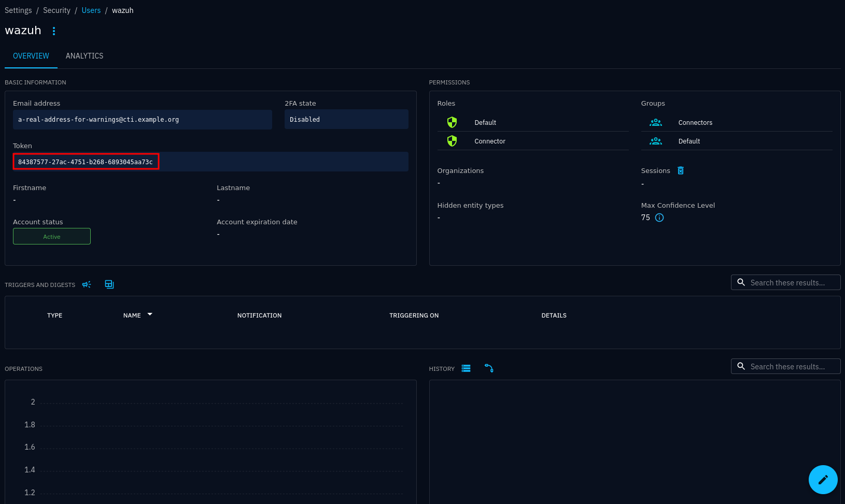Click the Active account status chip

coord(52,236)
